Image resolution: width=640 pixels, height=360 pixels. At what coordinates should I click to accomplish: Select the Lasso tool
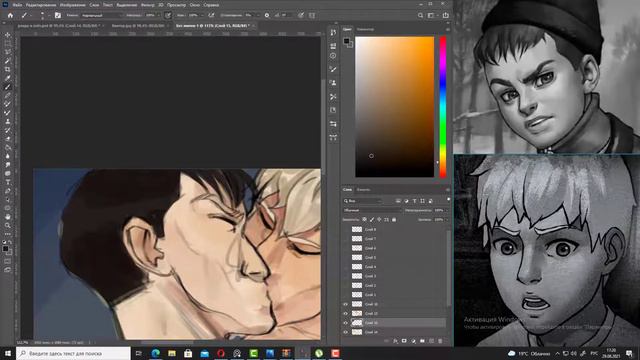coord(8,52)
